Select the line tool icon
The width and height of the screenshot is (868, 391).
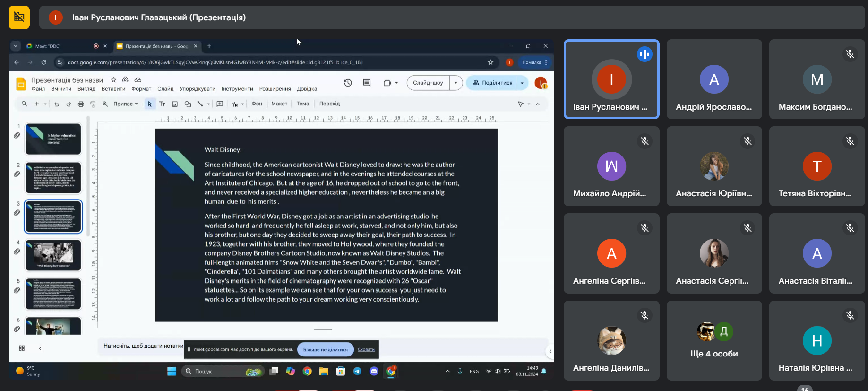(x=200, y=104)
